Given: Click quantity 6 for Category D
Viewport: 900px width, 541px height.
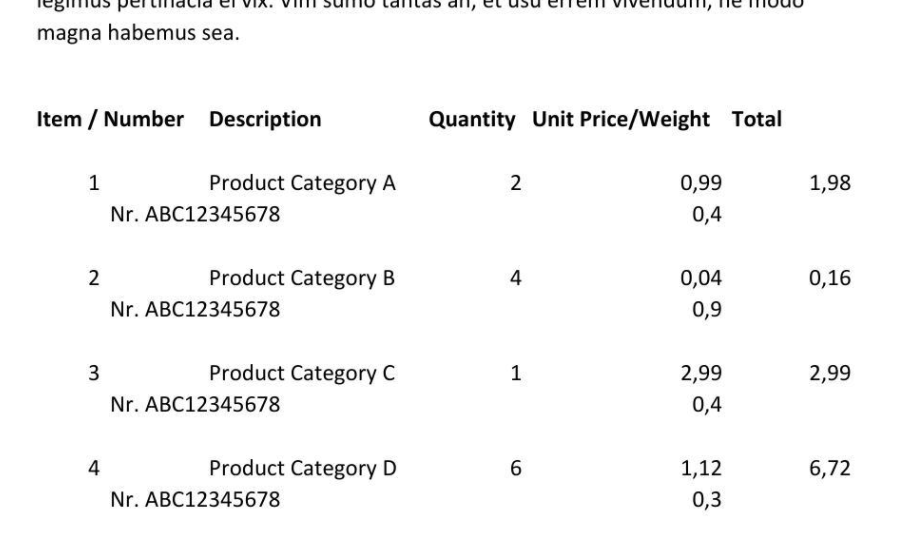Looking at the screenshot, I should point(515,469).
